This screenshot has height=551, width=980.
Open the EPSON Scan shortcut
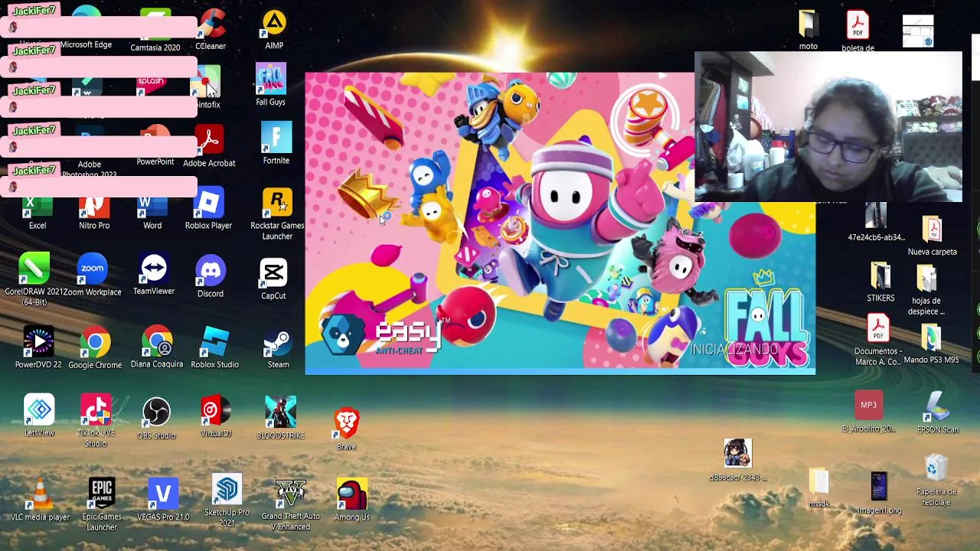coord(938,412)
